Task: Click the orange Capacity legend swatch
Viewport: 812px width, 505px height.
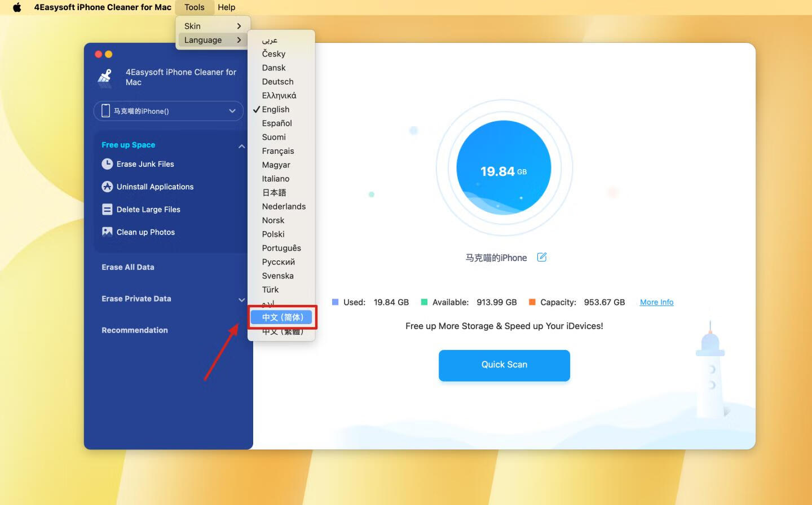Action: pos(532,302)
